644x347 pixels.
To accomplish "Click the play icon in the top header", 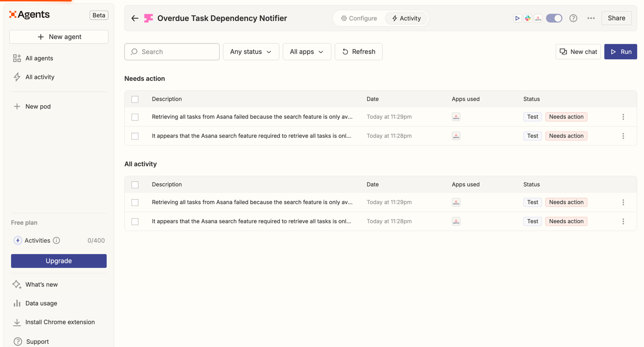I will coord(517,18).
